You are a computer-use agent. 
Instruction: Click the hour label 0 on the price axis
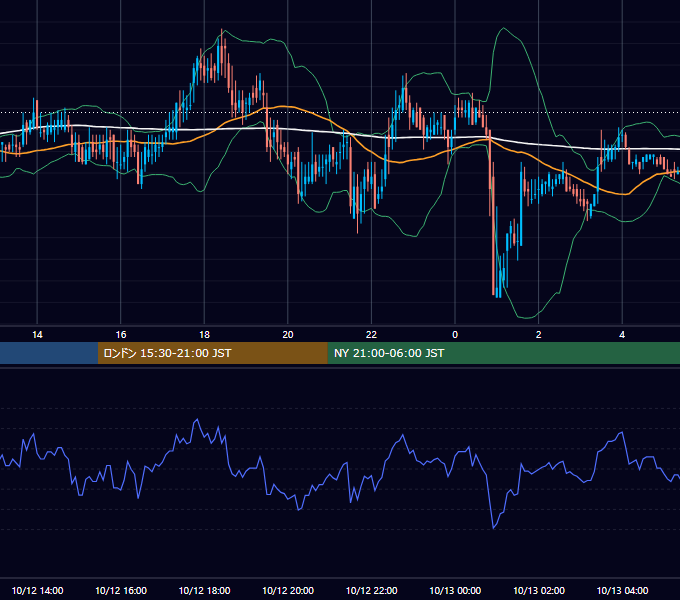pos(455,335)
